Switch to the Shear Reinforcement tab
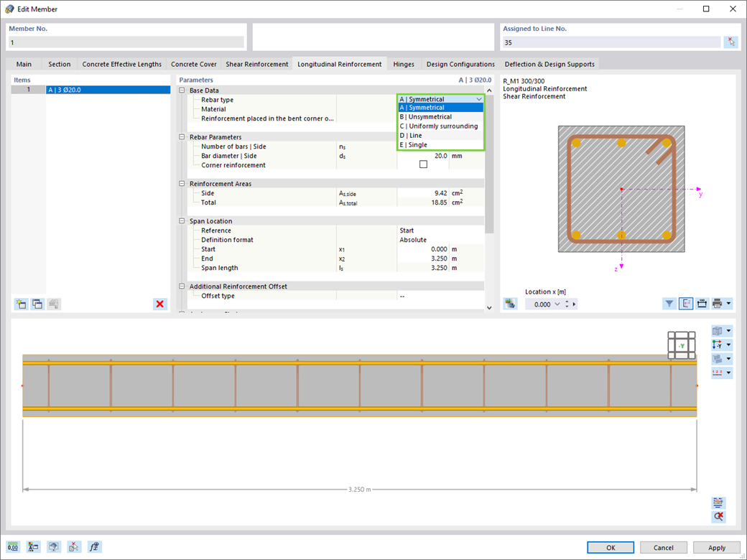Screen dimensions: 747x560 tap(257, 65)
